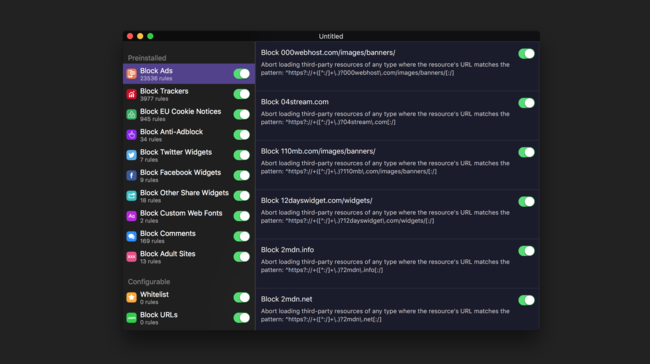Toggle Block EU Cookie Notices off
The height and width of the screenshot is (364, 650).
point(242,114)
